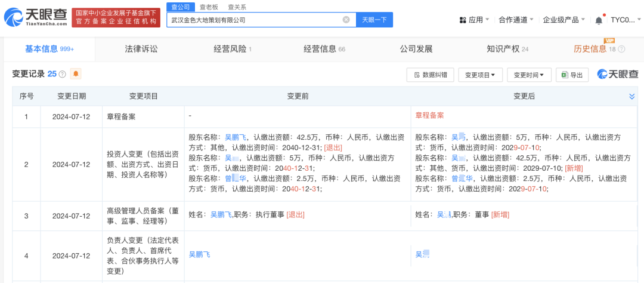The width and height of the screenshot is (644, 283).
Task: Clear the search box with X icon
Action: (346, 20)
